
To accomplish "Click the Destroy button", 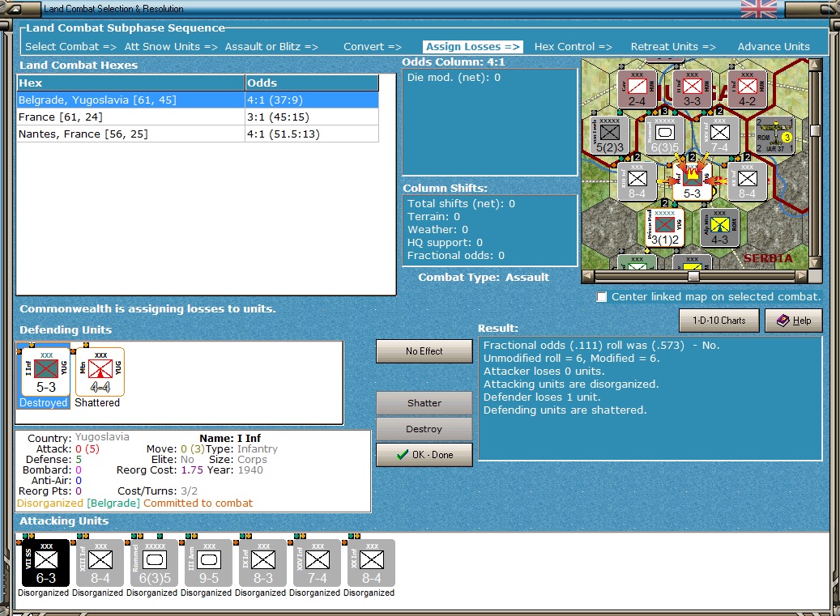I will click(424, 429).
